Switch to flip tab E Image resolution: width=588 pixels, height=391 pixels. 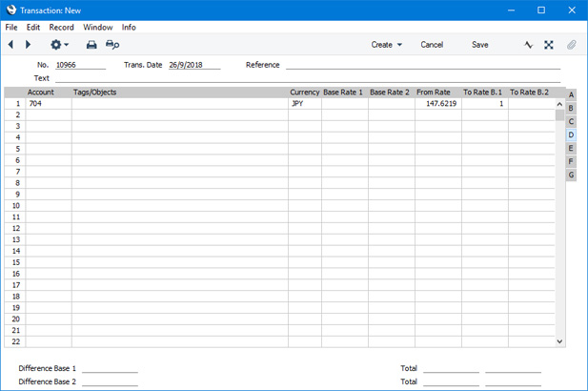[571, 148]
